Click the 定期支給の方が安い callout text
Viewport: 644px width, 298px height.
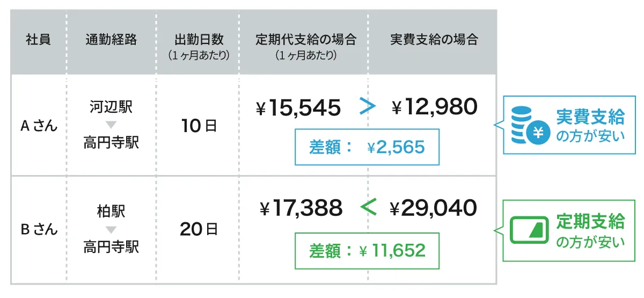click(590, 231)
